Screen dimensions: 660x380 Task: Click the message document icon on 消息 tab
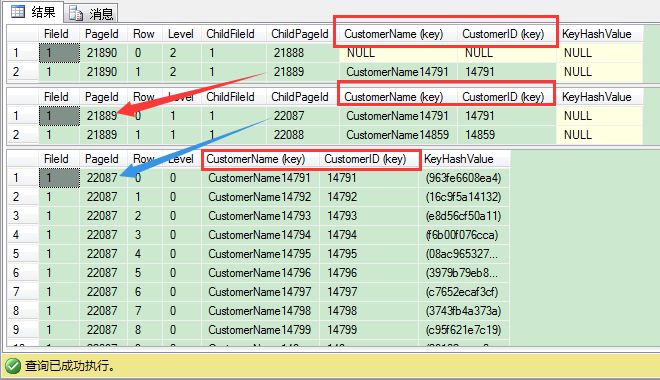click(76, 13)
